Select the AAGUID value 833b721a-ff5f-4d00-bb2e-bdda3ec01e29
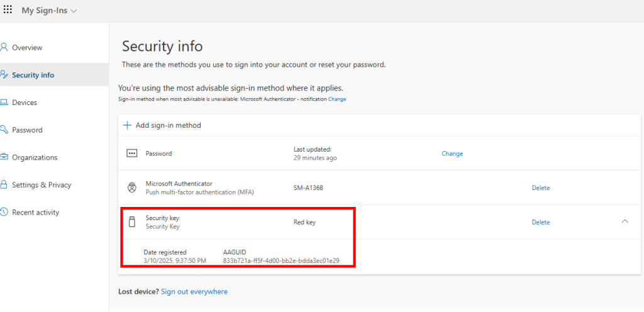Screen dimensions: 644x312 tap(281, 260)
